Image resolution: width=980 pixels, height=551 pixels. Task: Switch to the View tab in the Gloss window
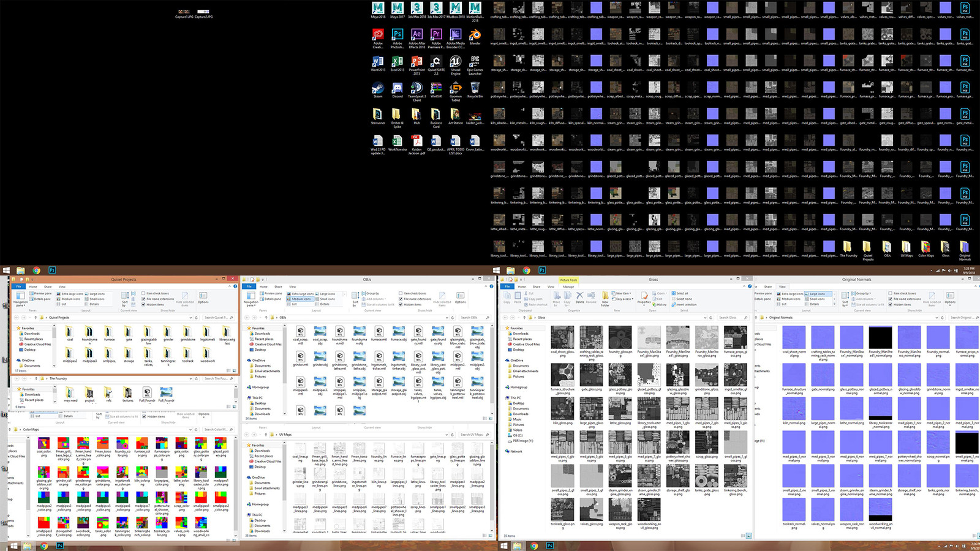tap(551, 287)
